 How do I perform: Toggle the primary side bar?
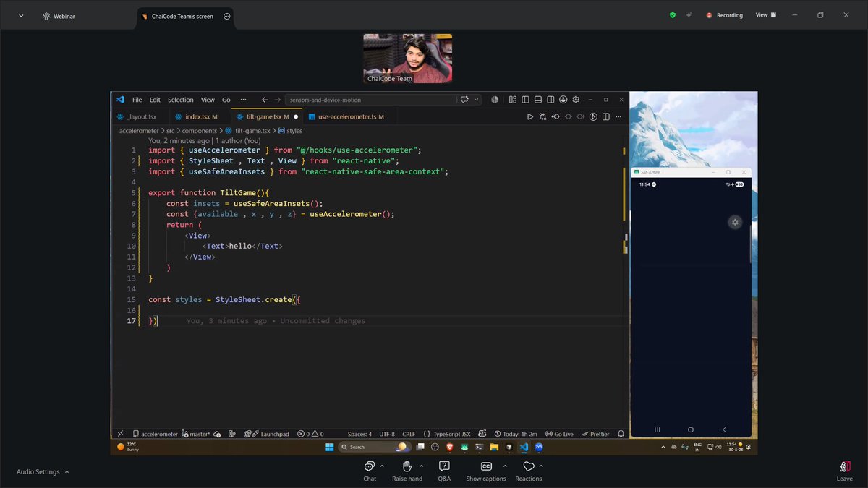[526, 100]
